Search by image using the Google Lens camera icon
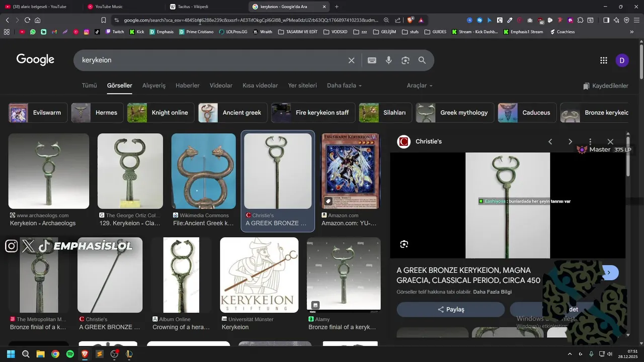The height and width of the screenshot is (362, 644). coord(406,60)
